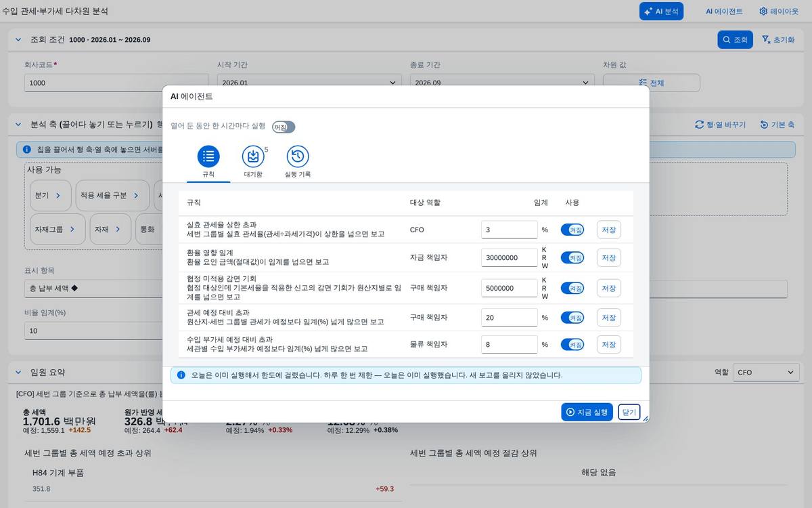812x508 pixels.
Task: Open the 실행 기록 history icon
Action: [298, 156]
